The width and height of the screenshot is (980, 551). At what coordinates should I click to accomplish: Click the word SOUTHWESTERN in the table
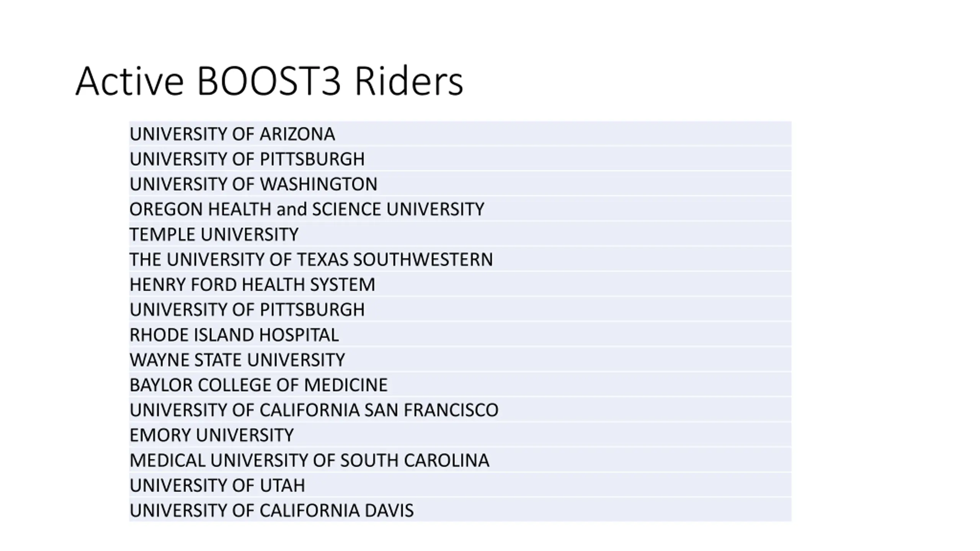[423, 259]
